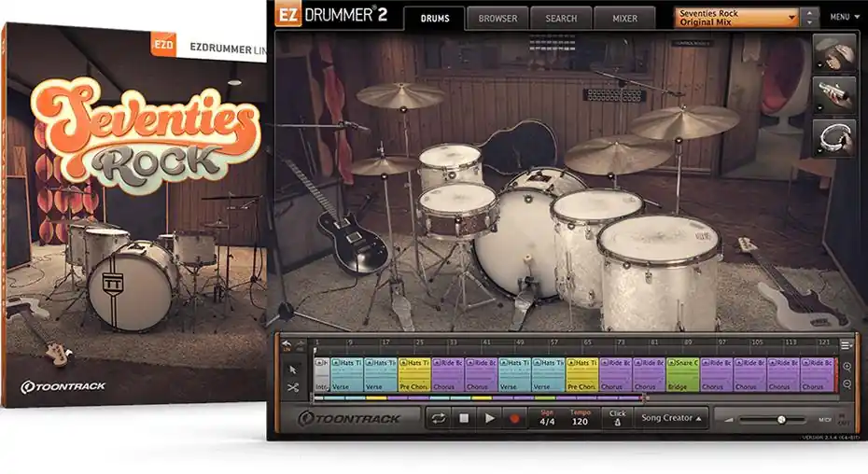Hit the snare drum in the kit
This screenshot has width=868, height=474.
pyautogui.click(x=457, y=211)
